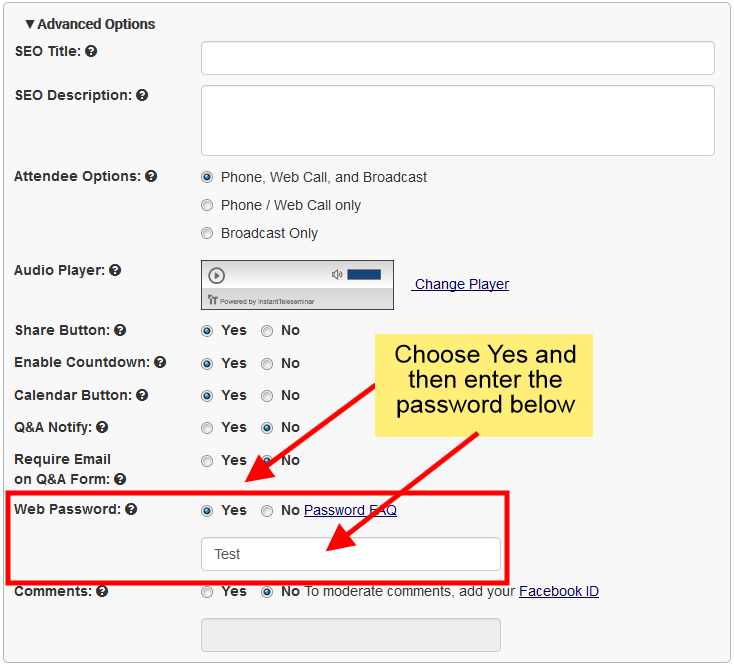Open the Facebook ID link
The height and width of the screenshot is (669, 734).
[559, 591]
